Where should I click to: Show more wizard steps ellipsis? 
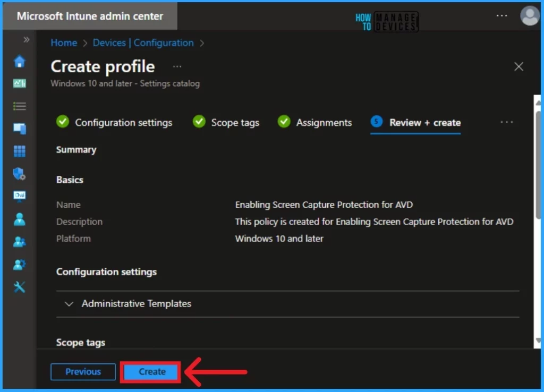[x=506, y=122]
